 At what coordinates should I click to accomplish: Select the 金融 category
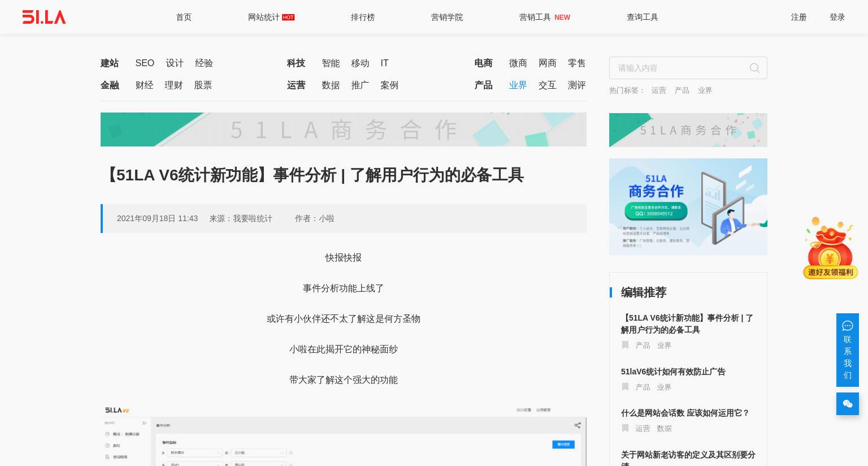click(110, 85)
